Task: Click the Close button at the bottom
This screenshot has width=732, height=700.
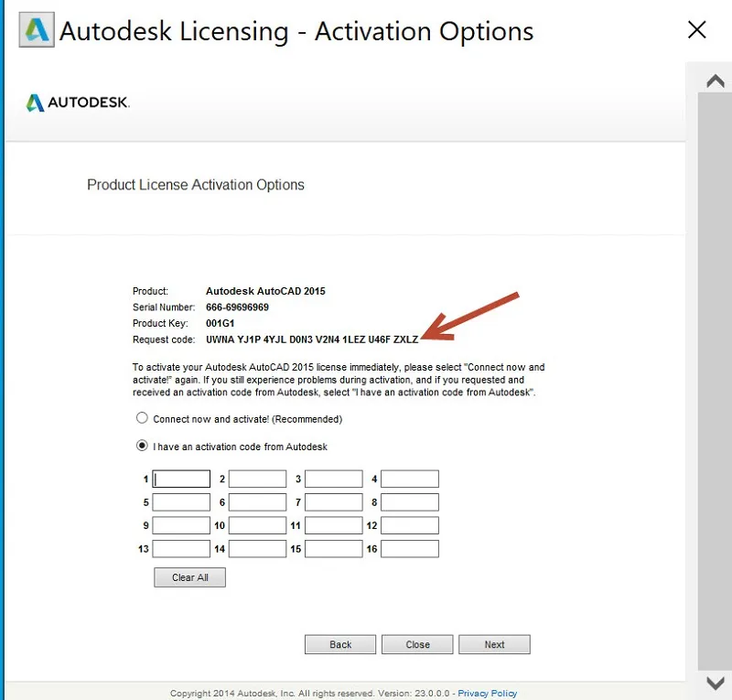Action: 417,644
